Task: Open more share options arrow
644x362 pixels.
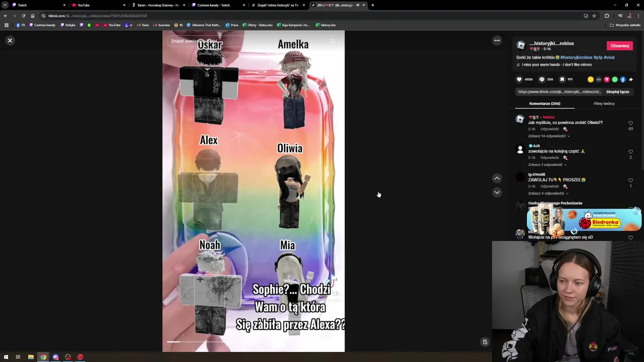Action: click(x=631, y=79)
